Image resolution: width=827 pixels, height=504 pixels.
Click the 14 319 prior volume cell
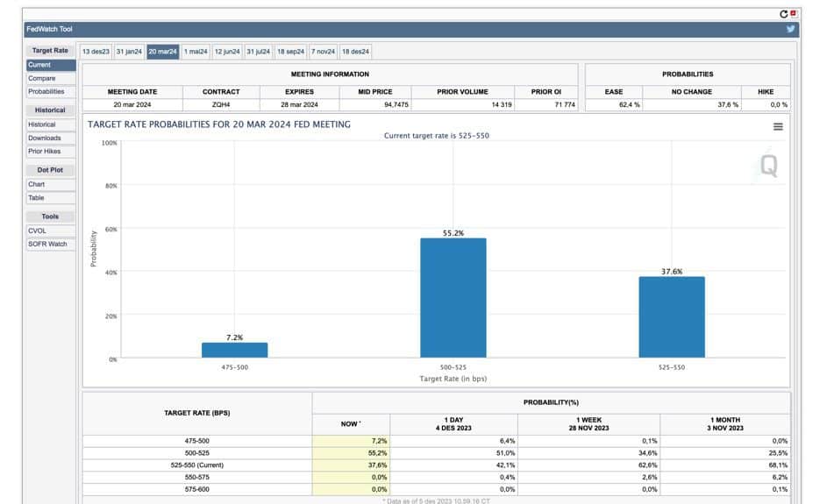[x=462, y=105]
